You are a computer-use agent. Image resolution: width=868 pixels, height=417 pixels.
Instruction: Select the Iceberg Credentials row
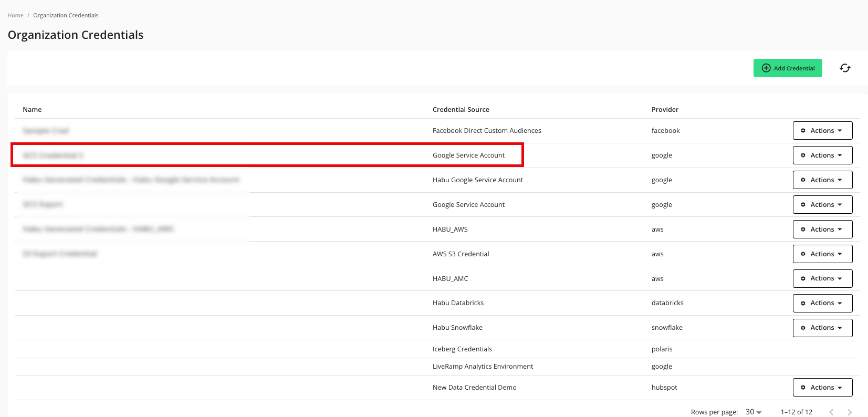coord(462,349)
